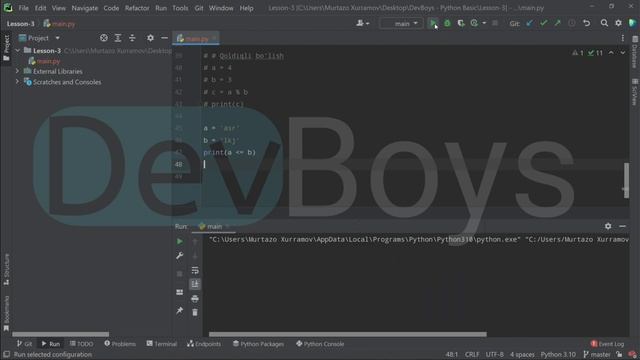Click the Run console horizontal scrollbar
640x360 pixels.
[x=347, y=334]
